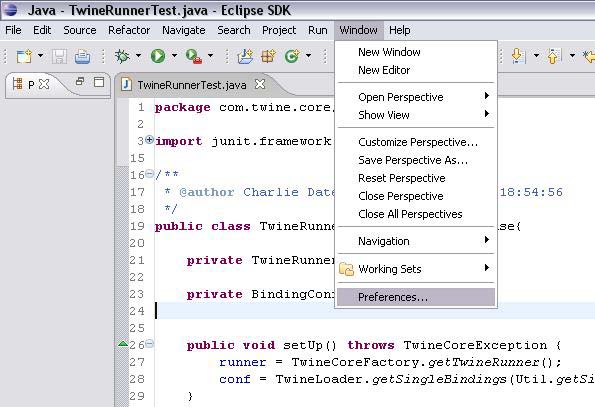Image resolution: width=595 pixels, height=407 pixels.
Task: Collapse the Javadoc comment at line 16
Action: tap(150, 174)
